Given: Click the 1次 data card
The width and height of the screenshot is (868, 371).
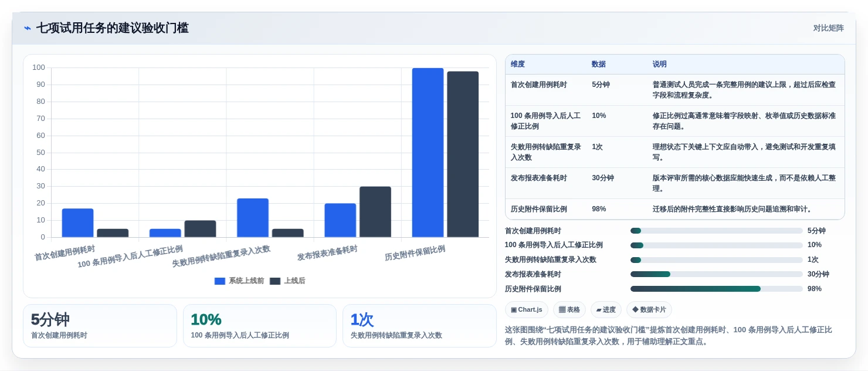Looking at the screenshot, I should (x=419, y=326).
